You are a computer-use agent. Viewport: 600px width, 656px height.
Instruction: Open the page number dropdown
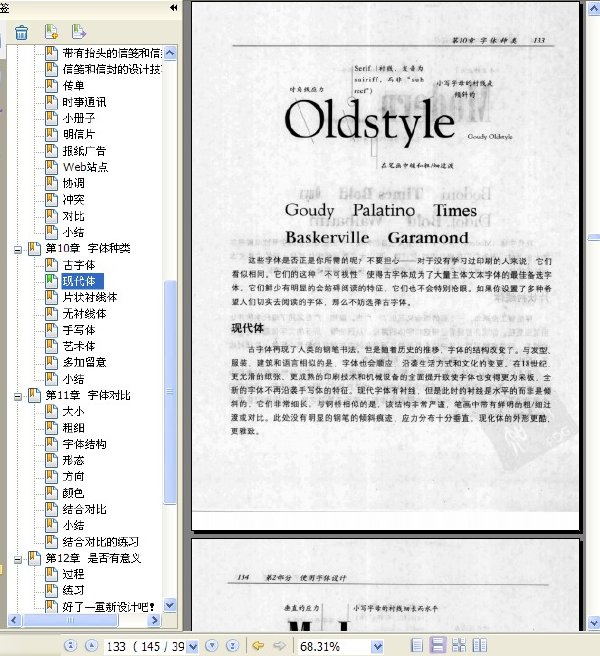point(192,646)
